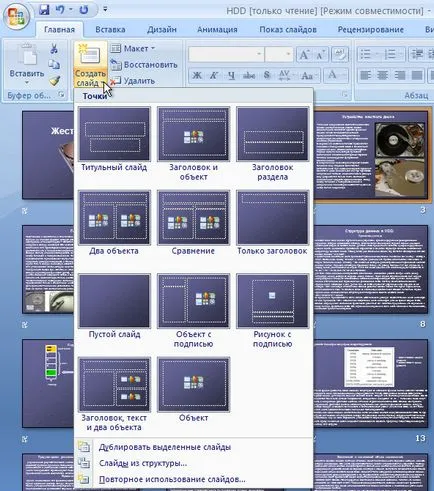Open the font name combo box

[226, 54]
